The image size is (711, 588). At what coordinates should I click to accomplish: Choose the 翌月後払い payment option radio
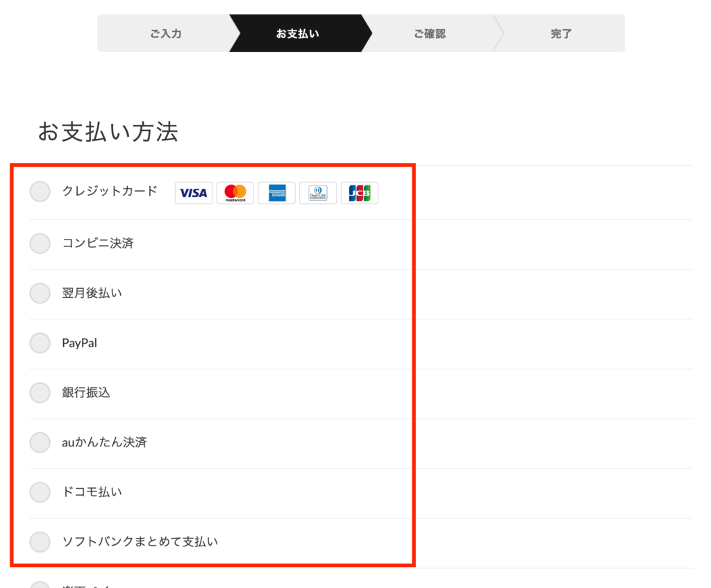40,293
